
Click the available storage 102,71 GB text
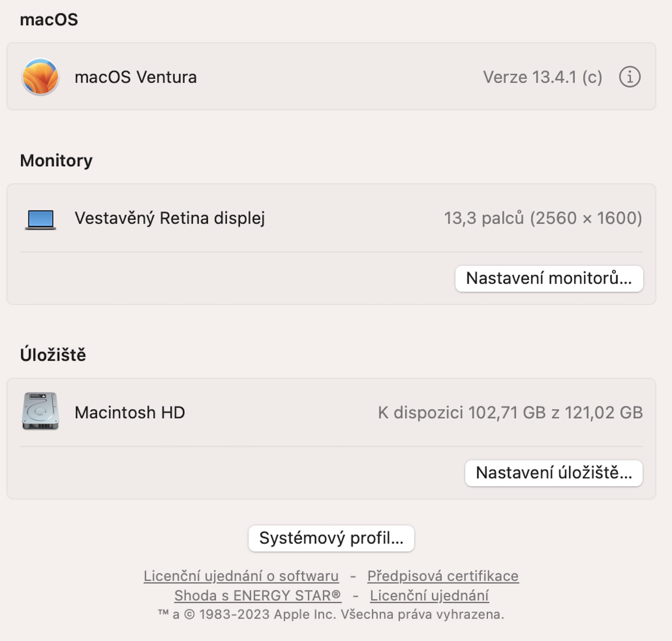[510, 413]
